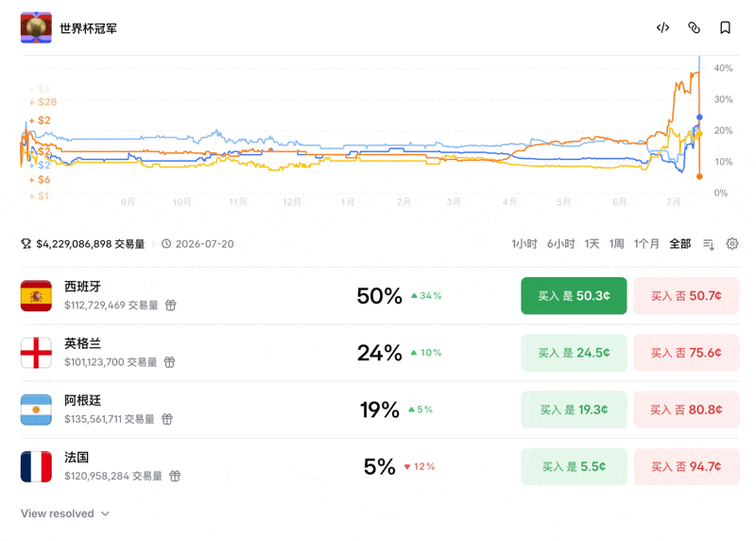Viewport: 756px width, 541px height.
Task: Click the Argentina flag icon
Action: [36, 410]
